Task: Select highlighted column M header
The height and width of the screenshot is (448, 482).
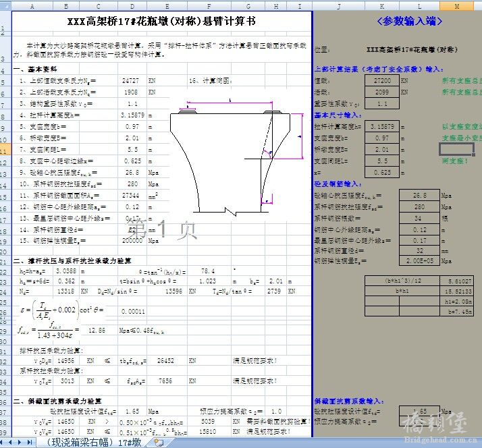Action: (x=457, y=6)
